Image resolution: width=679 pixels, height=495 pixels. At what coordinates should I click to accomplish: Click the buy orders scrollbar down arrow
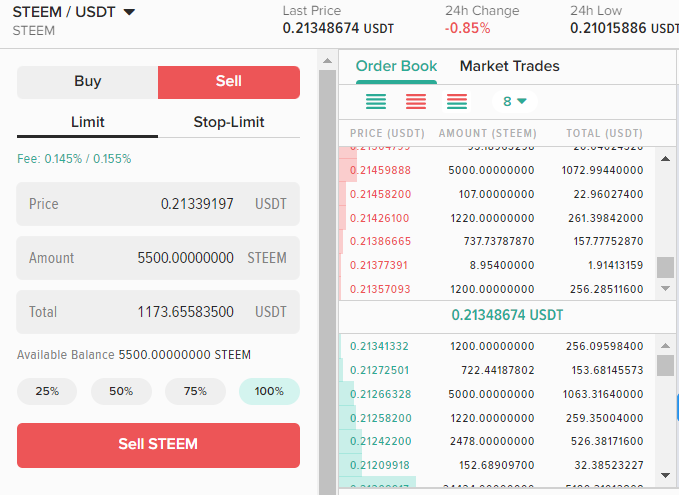[x=666, y=475]
